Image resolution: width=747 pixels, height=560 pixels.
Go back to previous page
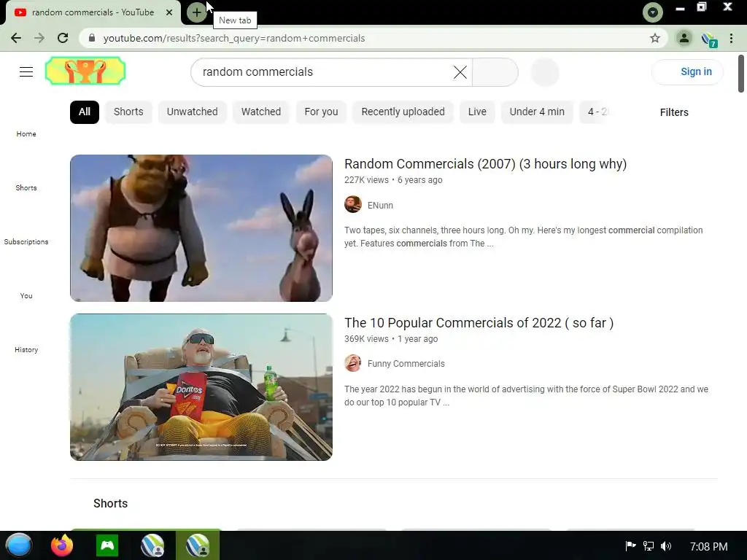[16, 38]
